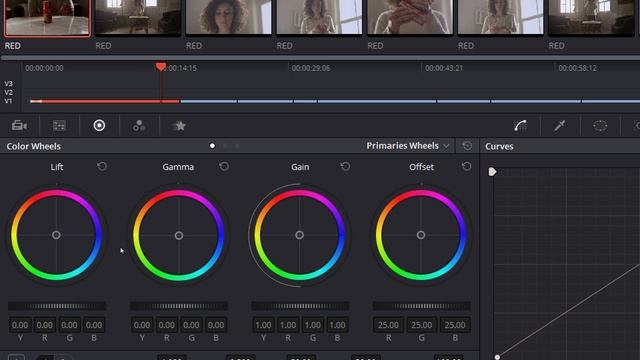Click the Gamma color wheel center point
Image resolution: width=640 pixels, height=360 pixels.
tap(179, 236)
